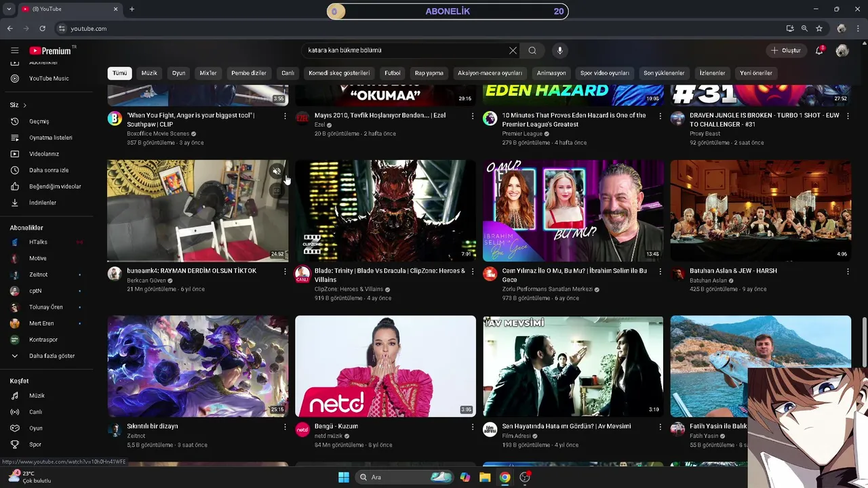Open options for Batuhan Aslan HARSH
Screen dimensions: 868x488
point(848,271)
